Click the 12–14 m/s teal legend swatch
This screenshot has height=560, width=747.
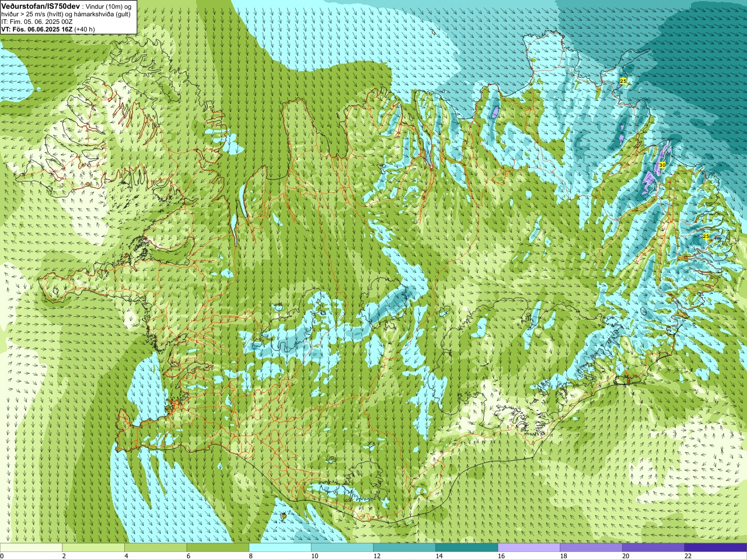pyautogui.click(x=404, y=547)
